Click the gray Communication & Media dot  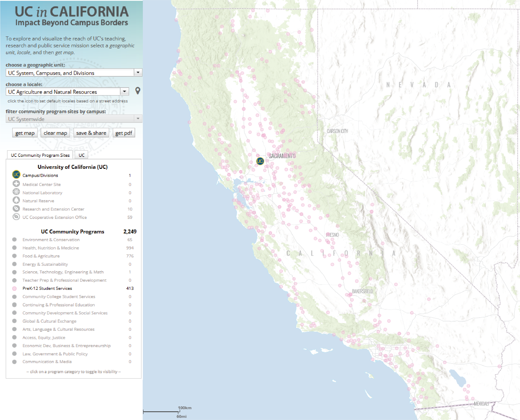[15, 362]
